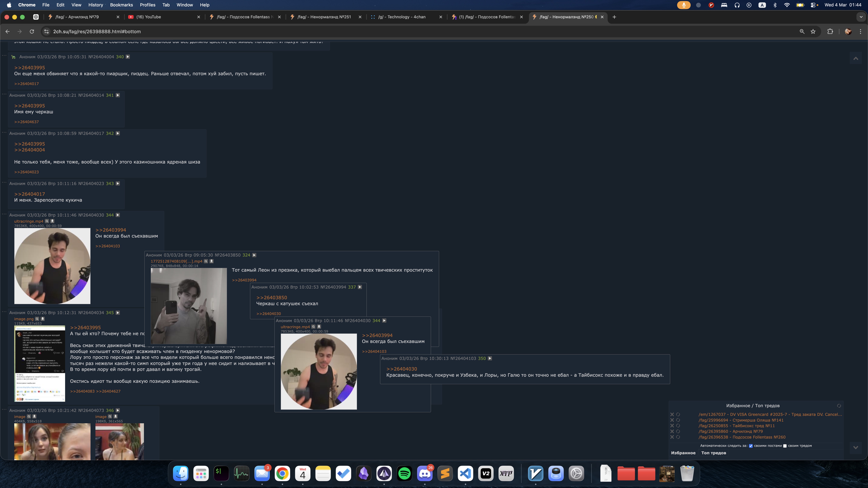The image size is (868, 488).
Task: Remove Тайбисокс тред №11 from favorites
Action: pyautogui.click(x=672, y=426)
